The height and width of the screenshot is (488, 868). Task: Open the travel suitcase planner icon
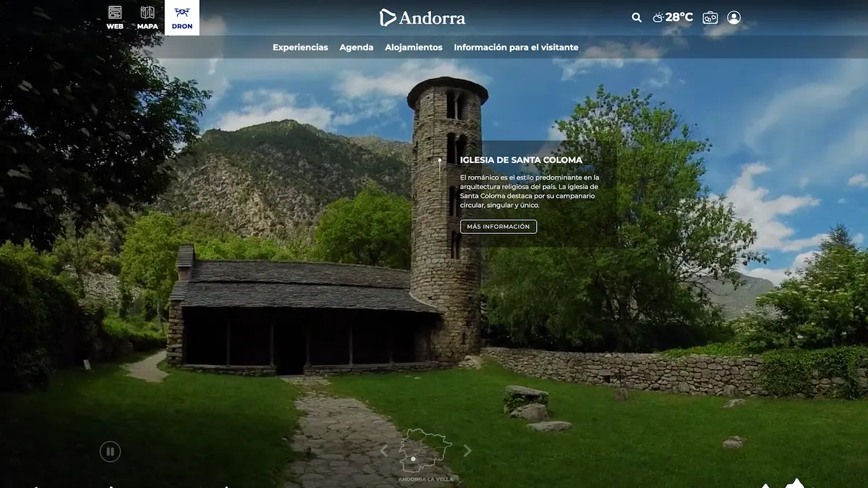point(710,17)
